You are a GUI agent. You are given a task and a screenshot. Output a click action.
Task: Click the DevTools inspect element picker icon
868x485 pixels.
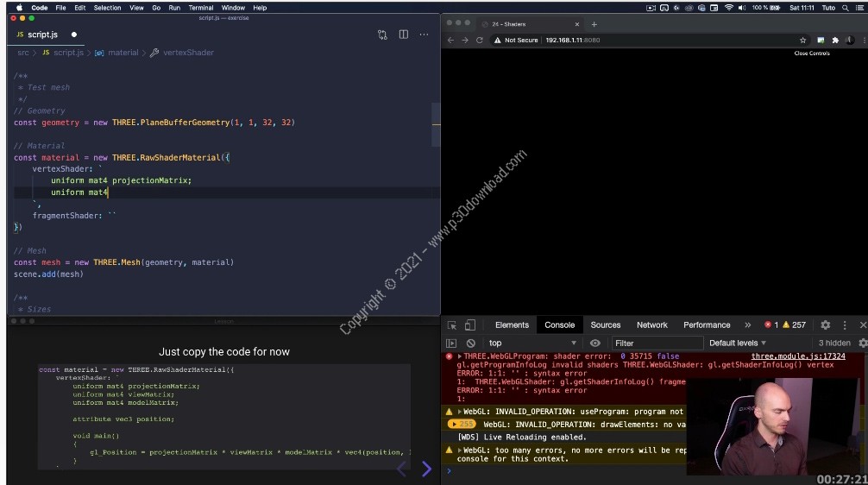pos(452,325)
